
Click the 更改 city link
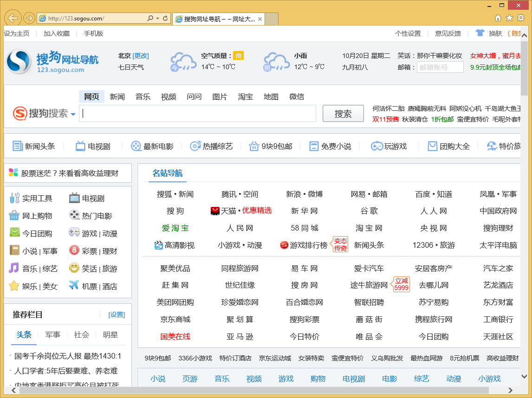point(141,56)
